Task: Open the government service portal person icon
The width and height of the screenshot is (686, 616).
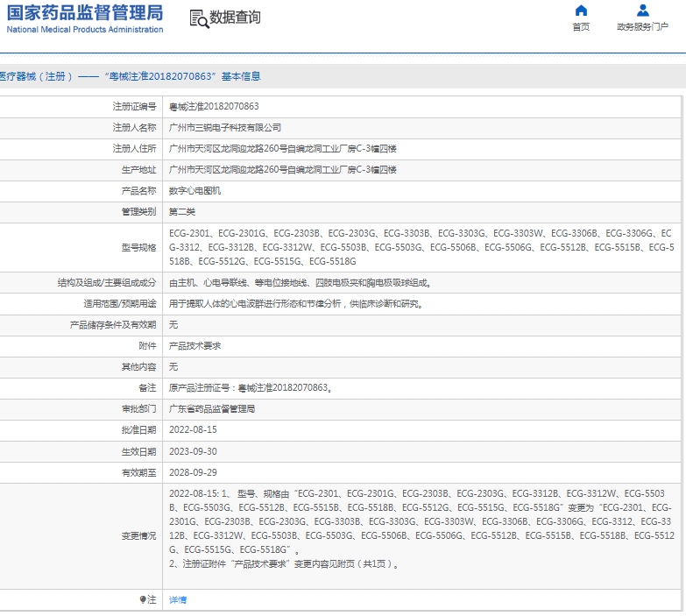Action: 643,10
